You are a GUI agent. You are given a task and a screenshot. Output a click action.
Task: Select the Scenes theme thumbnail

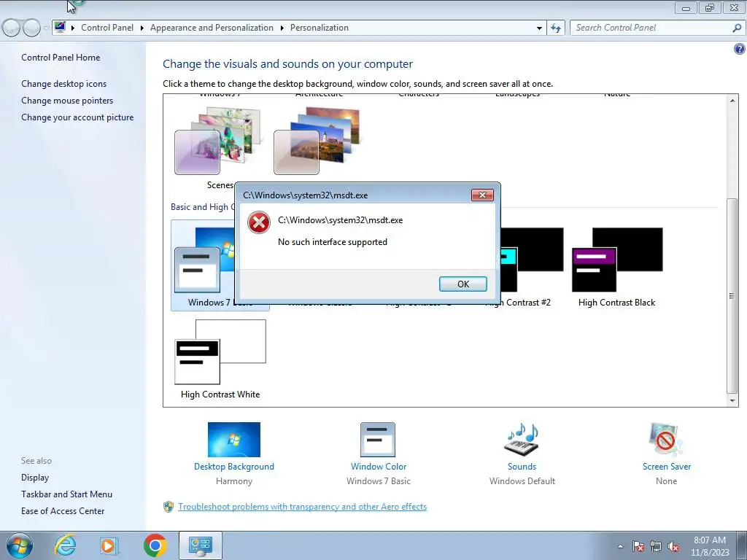pos(217,141)
